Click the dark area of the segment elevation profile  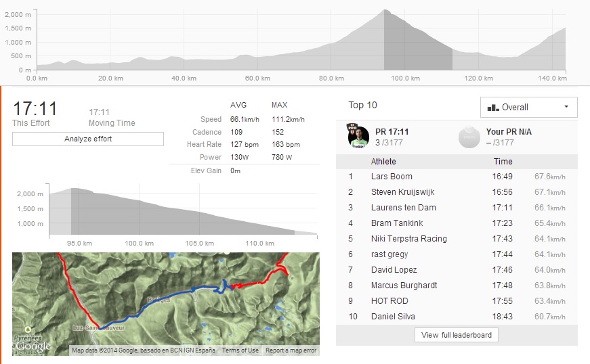click(x=169, y=217)
